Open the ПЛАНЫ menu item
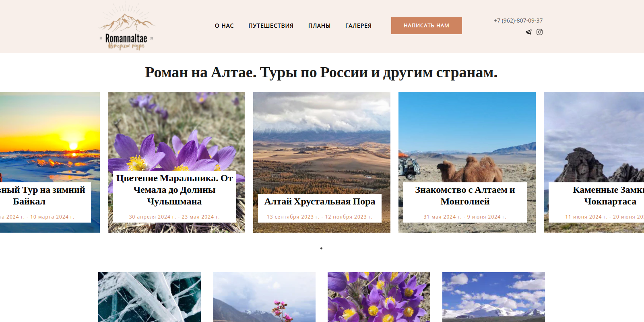 pyautogui.click(x=320, y=26)
